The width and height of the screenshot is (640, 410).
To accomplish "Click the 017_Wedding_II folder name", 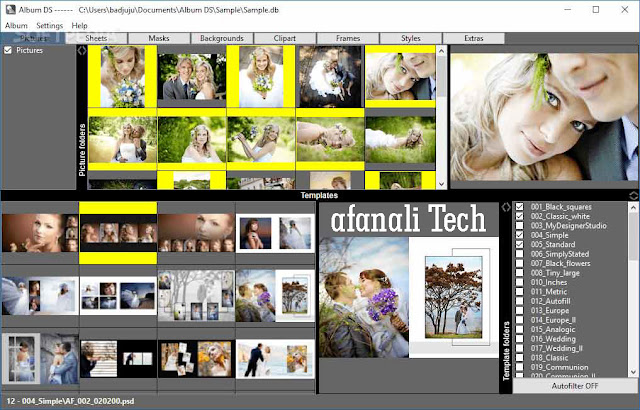I will [x=556, y=348].
